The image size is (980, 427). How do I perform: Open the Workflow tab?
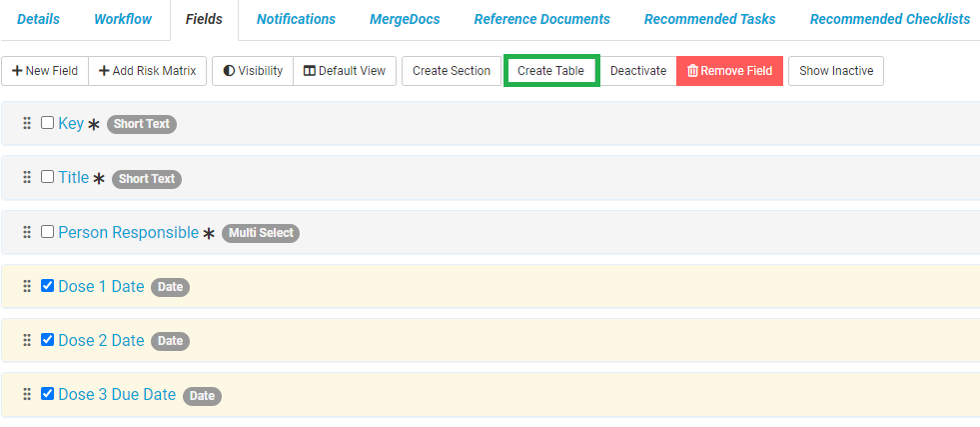pyautogui.click(x=123, y=19)
